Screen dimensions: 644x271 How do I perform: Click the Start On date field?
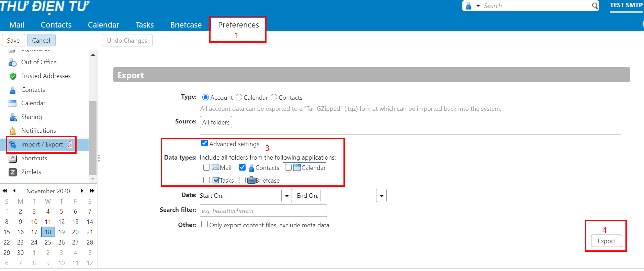tap(253, 196)
